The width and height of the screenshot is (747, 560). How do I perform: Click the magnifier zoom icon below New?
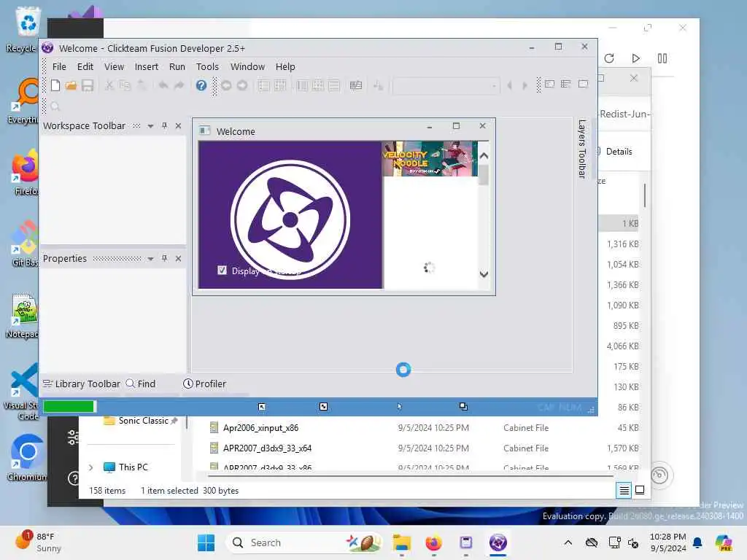(55, 106)
